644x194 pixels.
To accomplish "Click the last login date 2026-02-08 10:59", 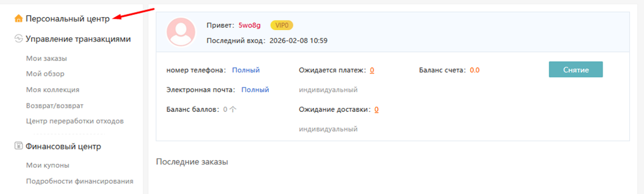I will (x=298, y=41).
